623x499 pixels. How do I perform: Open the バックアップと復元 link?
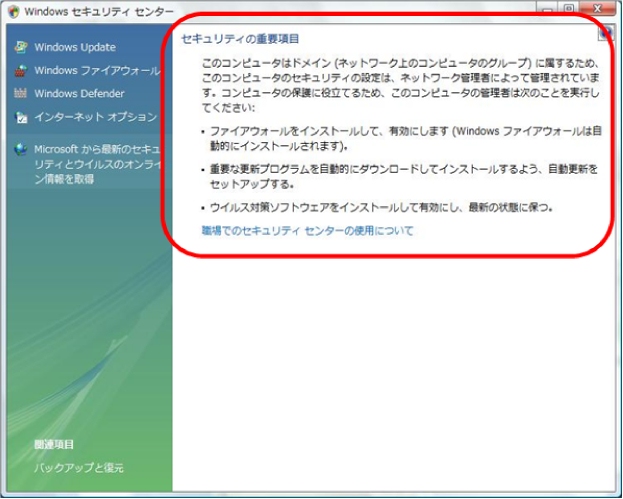(79, 468)
